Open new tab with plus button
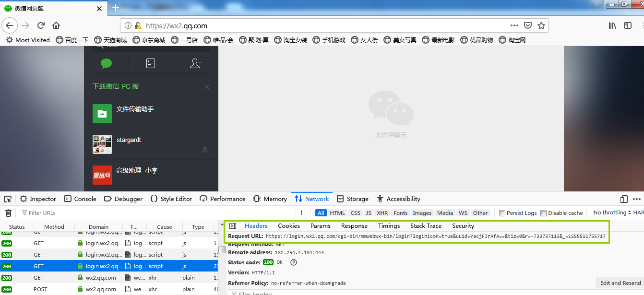Screen dimensions: 644x295 115,8
